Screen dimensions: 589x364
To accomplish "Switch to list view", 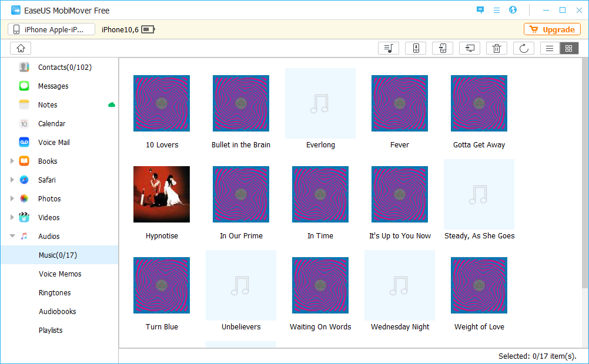I will (x=550, y=48).
